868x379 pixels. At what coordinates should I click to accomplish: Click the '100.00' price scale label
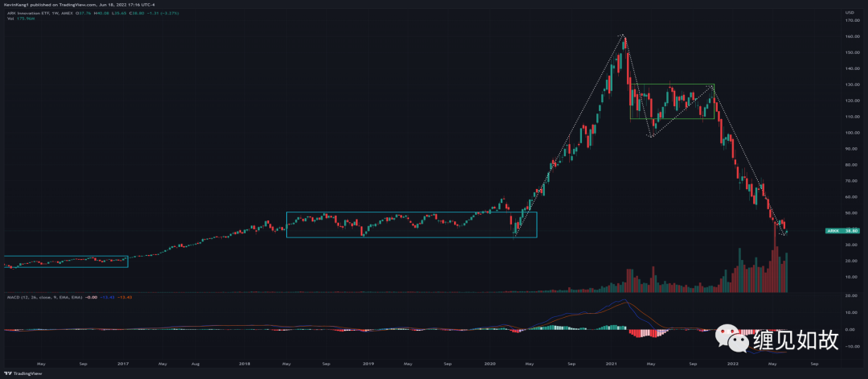pos(851,133)
